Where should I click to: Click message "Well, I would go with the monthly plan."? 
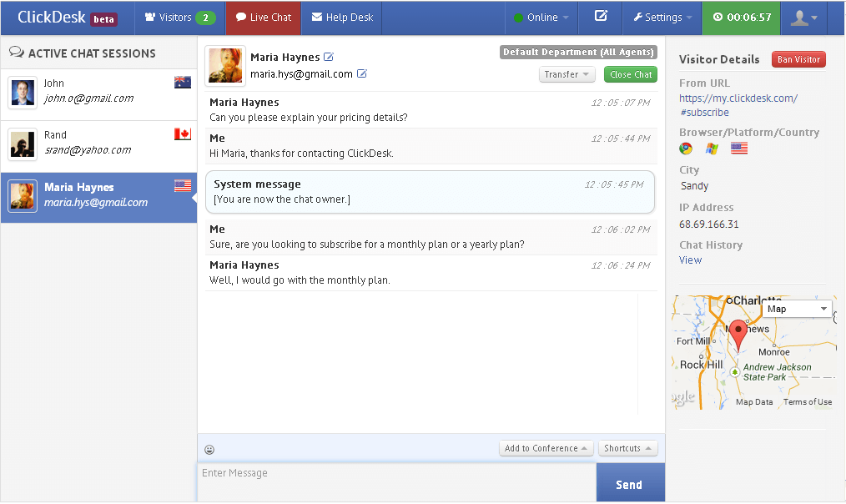pos(300,280)
